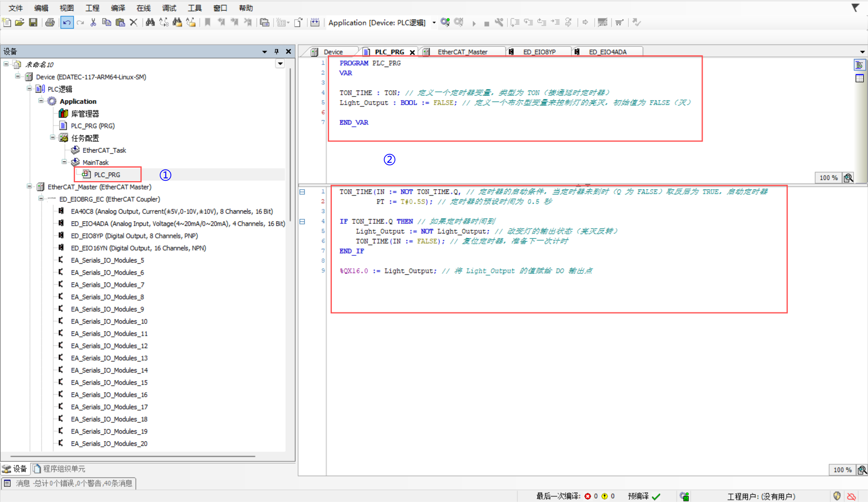Click the Print icon
Image resolution: width=868 pixels, height=502 pixels.
[50, 23]
